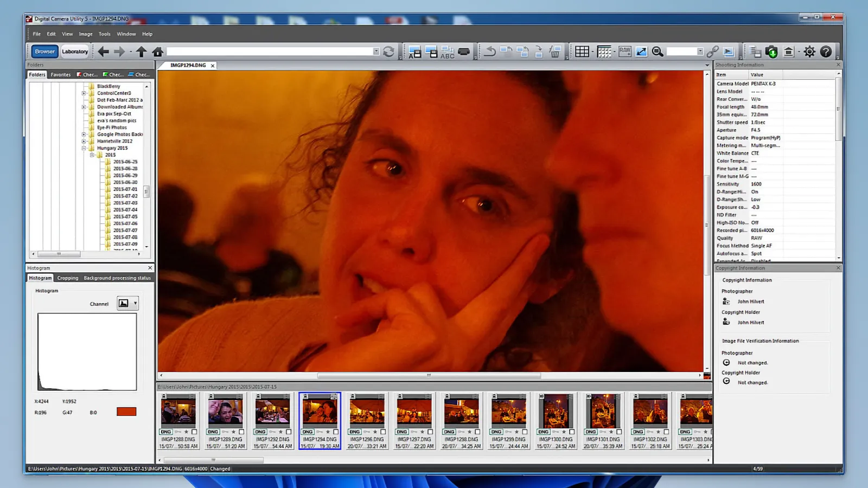868x488 pixels.
Task: Click the print icon in toolbar
Action: point(464,52)
